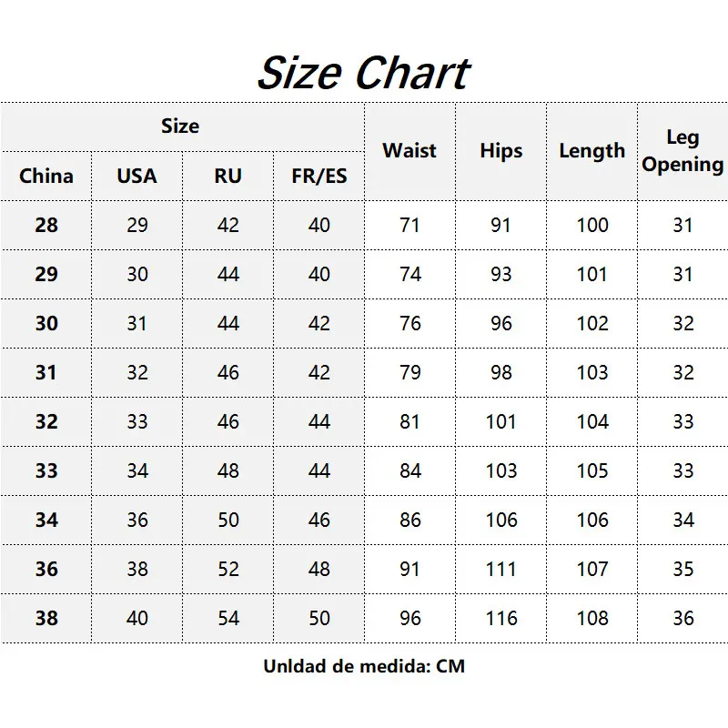Click China size 38 row label
The width and height of the screenshot is (728, 728).
coord(46,618)
